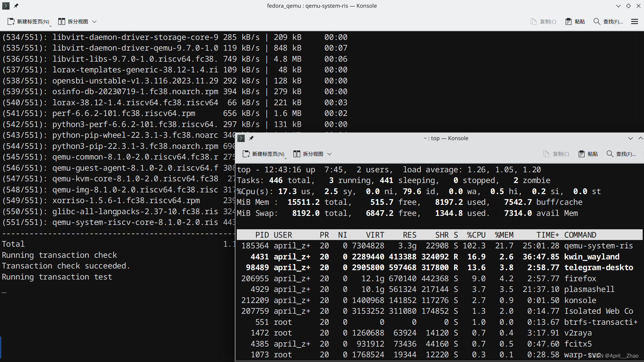644x362 pixels.
Task: Open window menu icon of fedora_qemu Konsole
Action: pyautogui.click(x=6, y=6)
